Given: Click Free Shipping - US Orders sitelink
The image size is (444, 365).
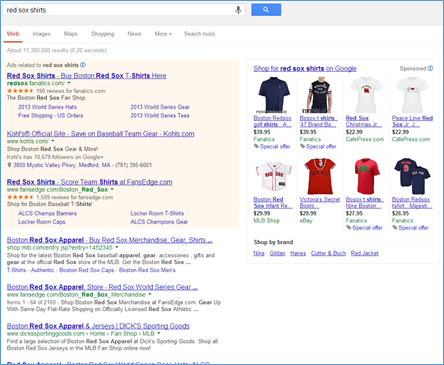Looking at the screenshot, I should click(x=51, y=115).
